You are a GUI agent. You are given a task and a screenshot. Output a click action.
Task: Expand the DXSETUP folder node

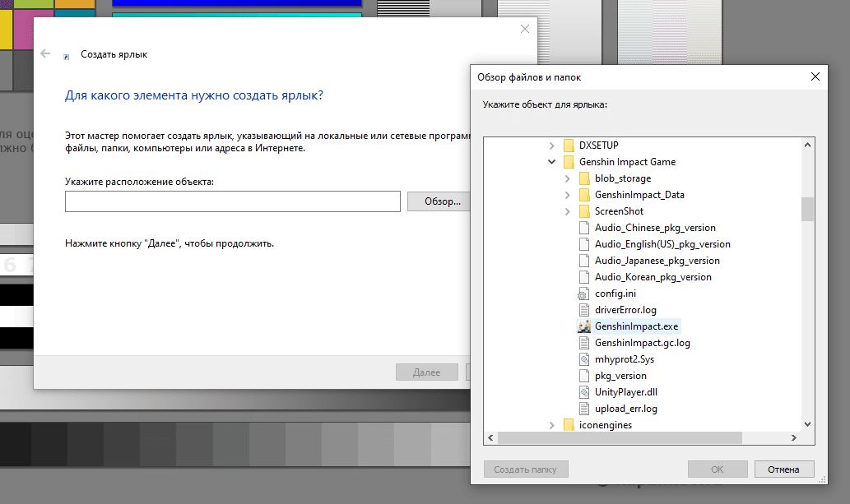click(x=551, y=146)
